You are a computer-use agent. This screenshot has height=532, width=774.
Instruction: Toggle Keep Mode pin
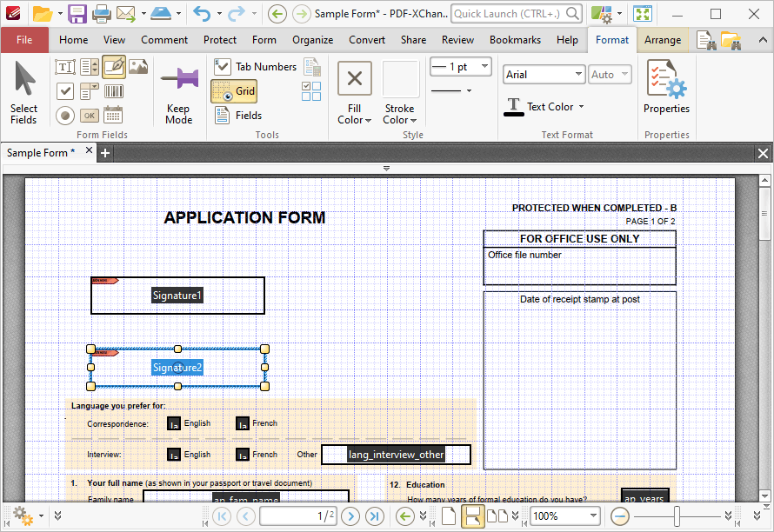(x=178, y=92)
